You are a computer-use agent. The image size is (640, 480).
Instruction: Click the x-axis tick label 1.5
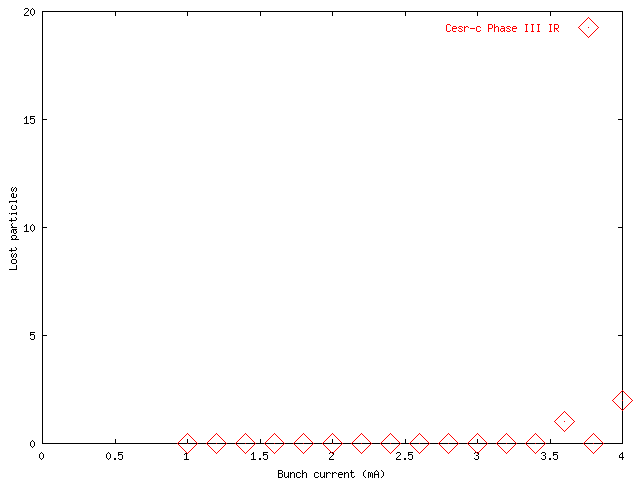pos(260,456)
